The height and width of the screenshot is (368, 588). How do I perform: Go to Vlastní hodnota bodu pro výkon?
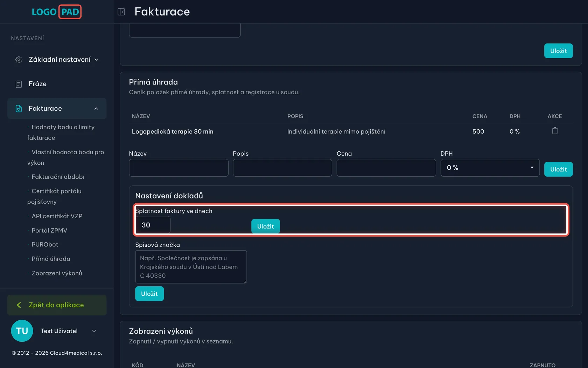click(66, 157)
